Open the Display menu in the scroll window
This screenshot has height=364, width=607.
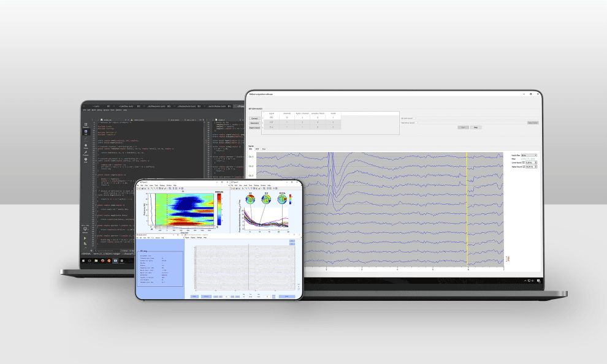click(x=194, y=238)
